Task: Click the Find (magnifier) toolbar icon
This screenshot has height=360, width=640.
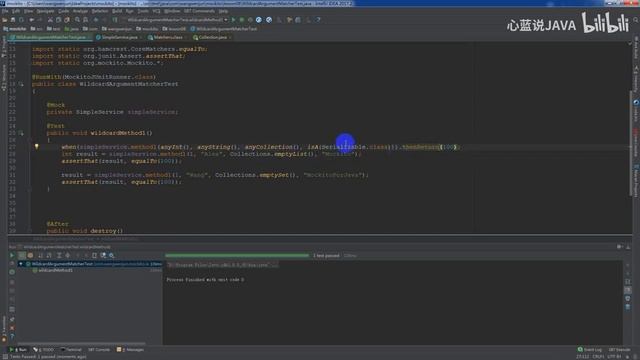Action: coord(77,20)
